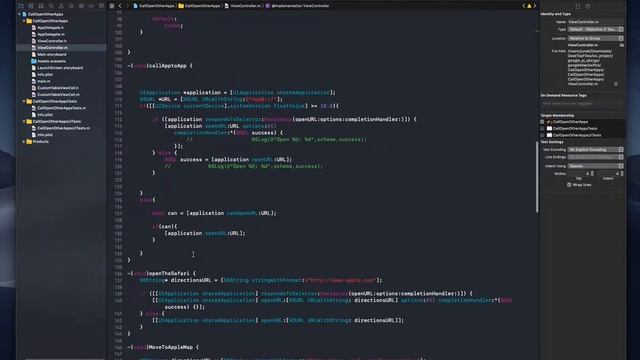Show the Quick Help inspector
This screenshot has width=640, height=360.
(588, 6)
